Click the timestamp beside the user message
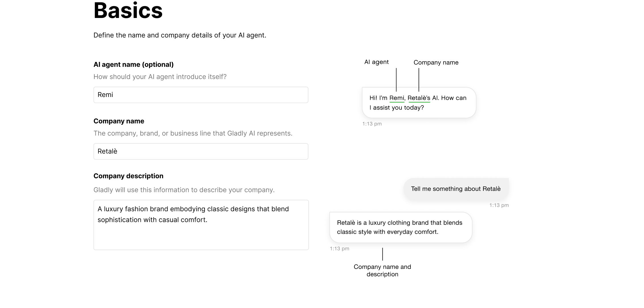Screen dimensions: 644x308 pyautogui.click(x=499, y=205)
